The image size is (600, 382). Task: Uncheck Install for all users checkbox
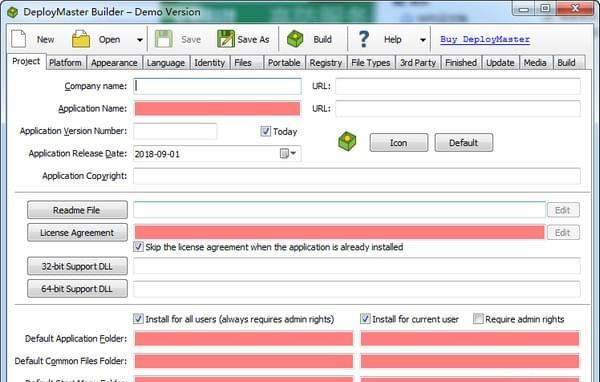coord(139,318)
